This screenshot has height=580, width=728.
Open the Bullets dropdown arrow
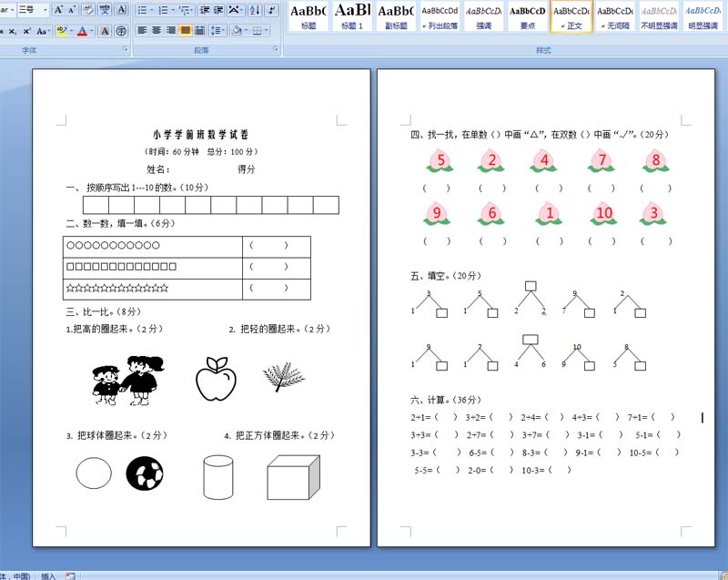tap(152, 10)
